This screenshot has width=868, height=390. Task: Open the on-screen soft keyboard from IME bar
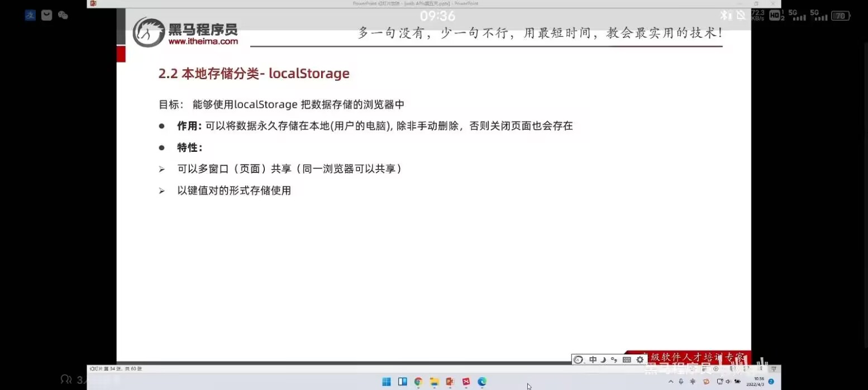pyautogui.click(x=627, y=359)
